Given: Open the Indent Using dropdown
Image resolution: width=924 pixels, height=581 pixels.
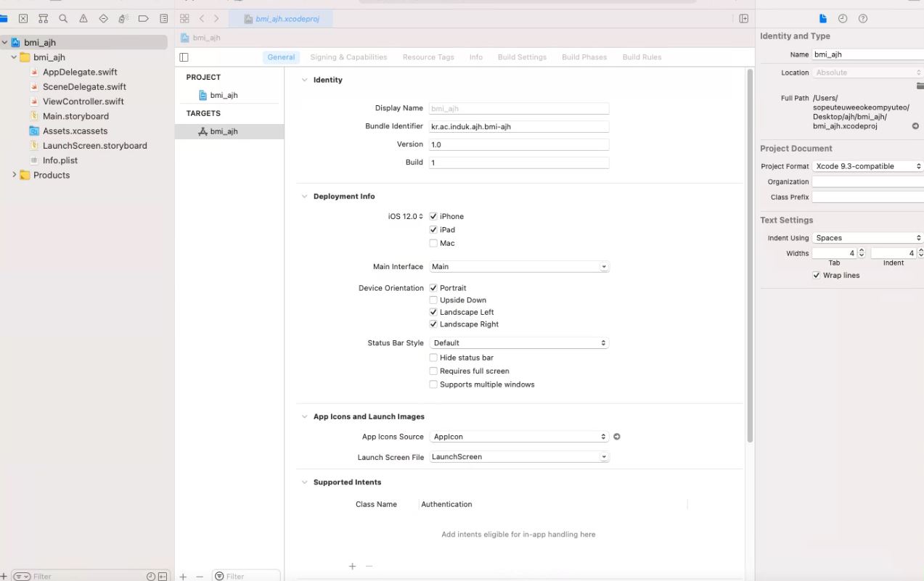Looking at the screenshot, I should coord(867,238).
